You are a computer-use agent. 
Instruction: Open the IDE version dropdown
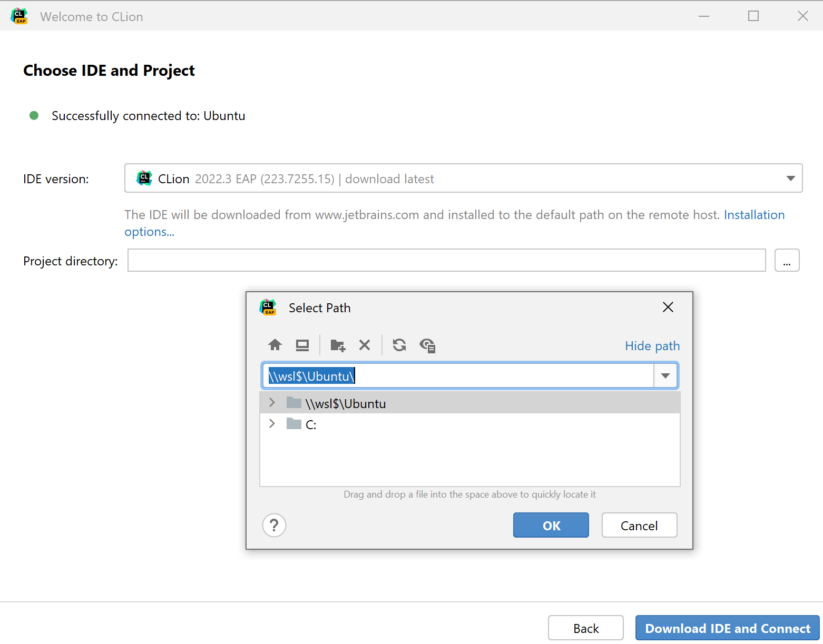point(790,178)
